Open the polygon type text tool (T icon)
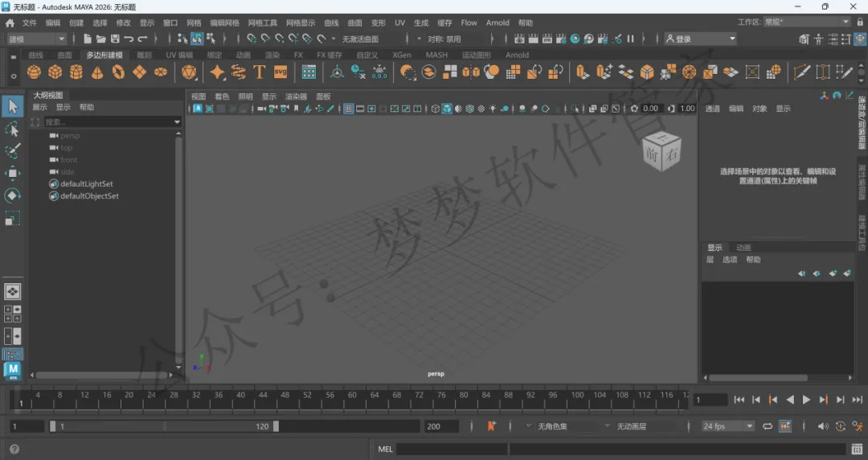868x460 pixels. coord(259,72)
